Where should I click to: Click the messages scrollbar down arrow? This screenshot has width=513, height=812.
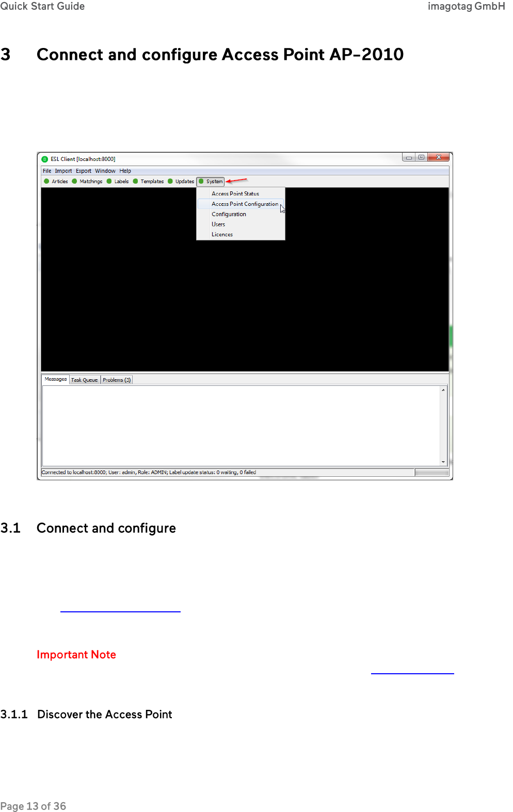click(x=443, y=462)
